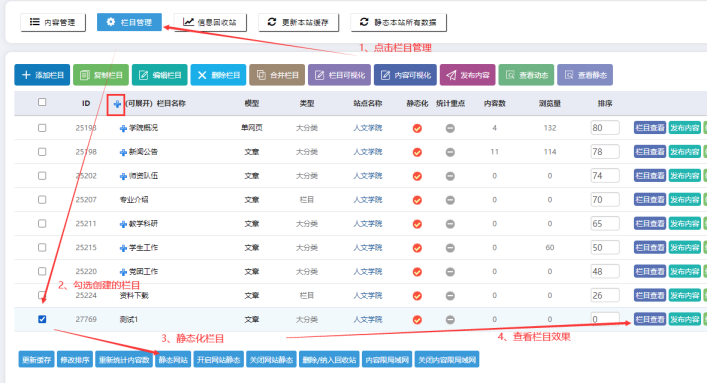Open the 人文学院 link in 学生工作 row
Screen dimensions: 707x384
(x=367, y=247)
